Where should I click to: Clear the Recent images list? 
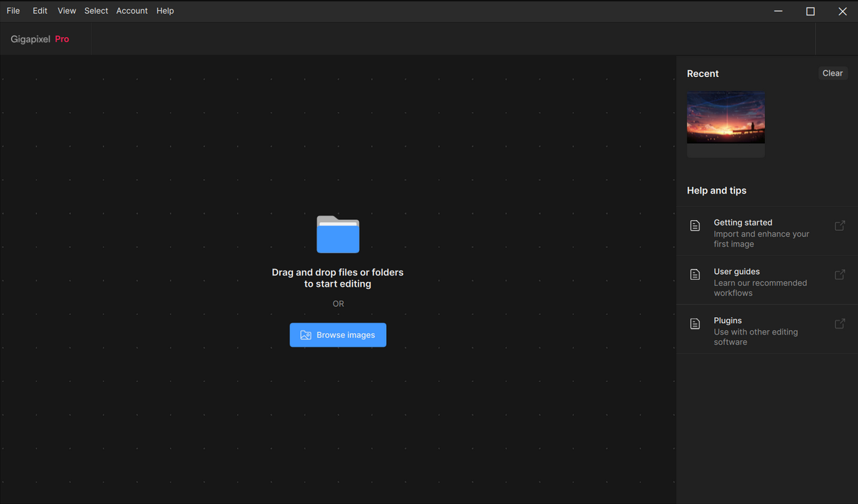click(x=832, y=73)
